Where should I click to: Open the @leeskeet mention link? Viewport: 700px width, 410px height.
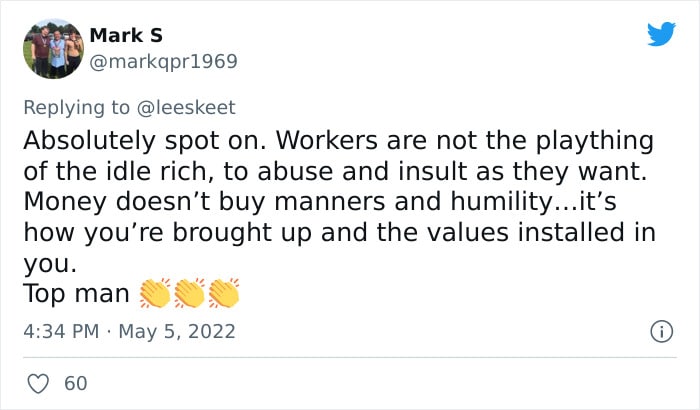pyautogui.click(x=186, y=108)
